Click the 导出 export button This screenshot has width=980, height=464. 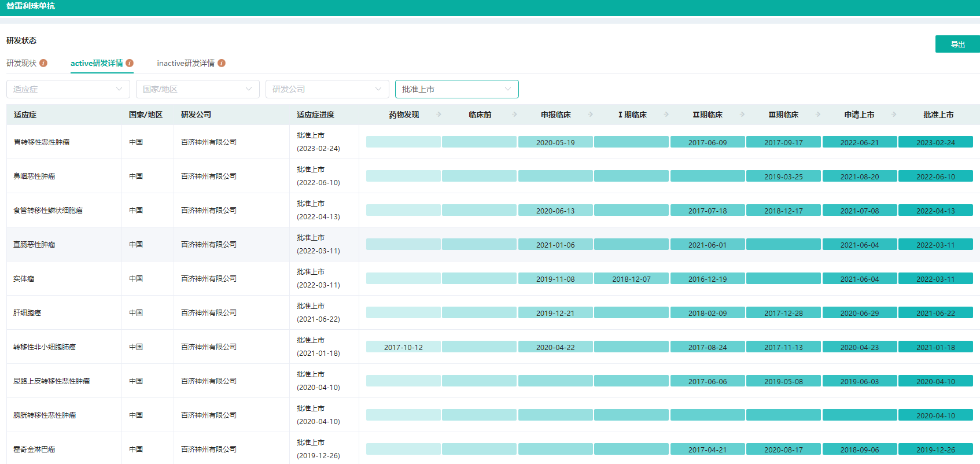[957, 44]
